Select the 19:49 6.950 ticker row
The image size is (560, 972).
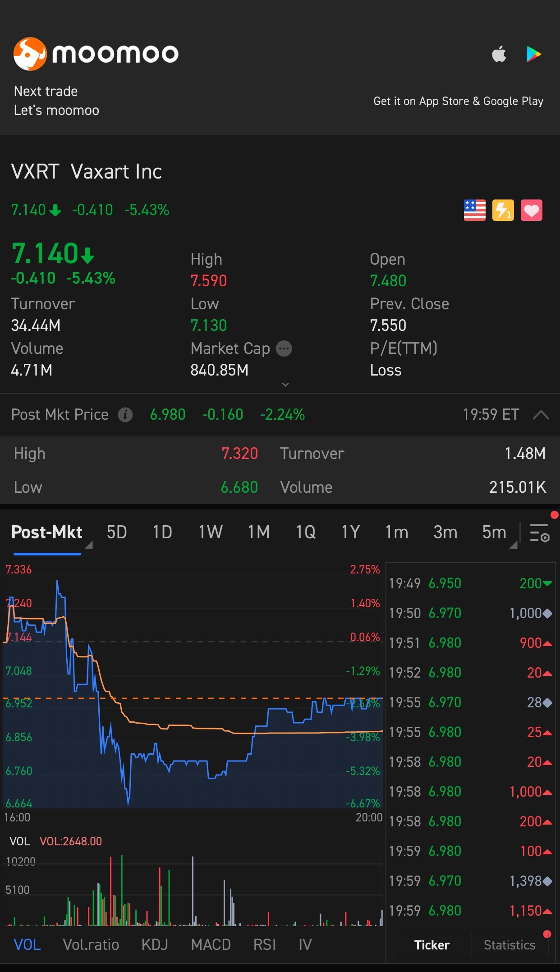click(471, 583)
